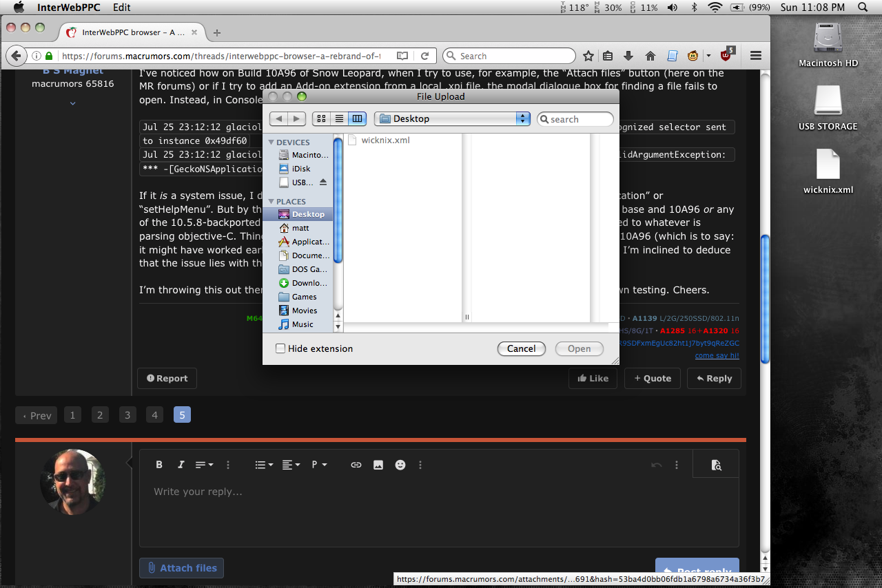
Task: Reload the page with the refresh icon
Action: click(x=425, y=56)
